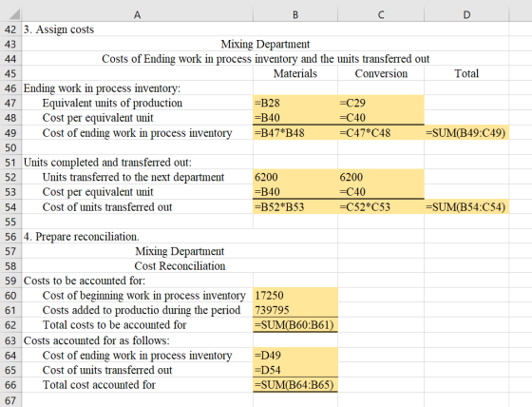Select row 66 header

(x=10, y=385)
